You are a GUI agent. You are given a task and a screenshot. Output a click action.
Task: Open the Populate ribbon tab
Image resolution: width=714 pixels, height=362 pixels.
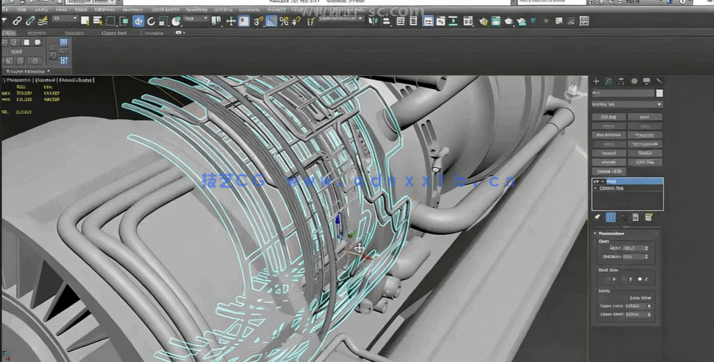[x=152, y=33]
